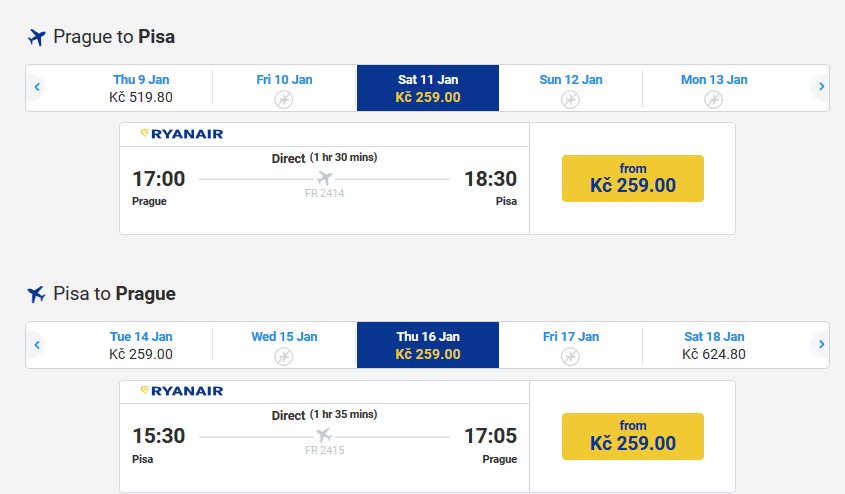This screenshot has height=494, width=845.
Task: Select the Thu 9 Jan Kč 519.80 date tab
Action: coord(141,88)
